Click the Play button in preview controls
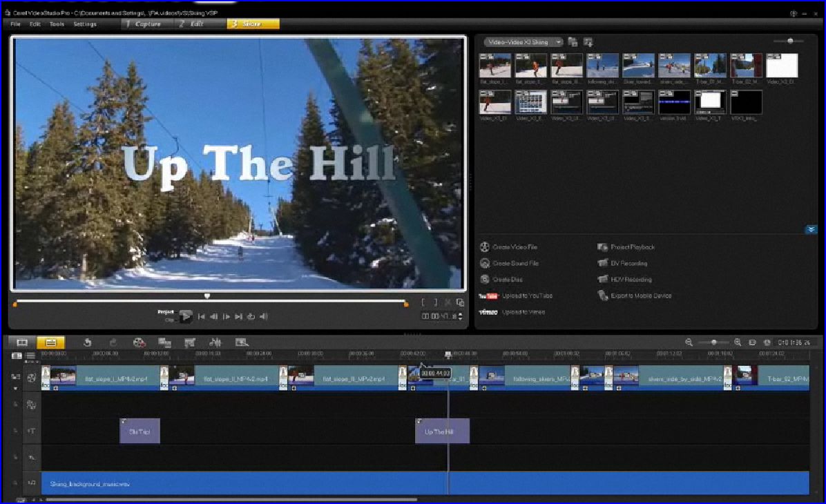Screen dimensions: 826x504 click(x=185, y=316)
